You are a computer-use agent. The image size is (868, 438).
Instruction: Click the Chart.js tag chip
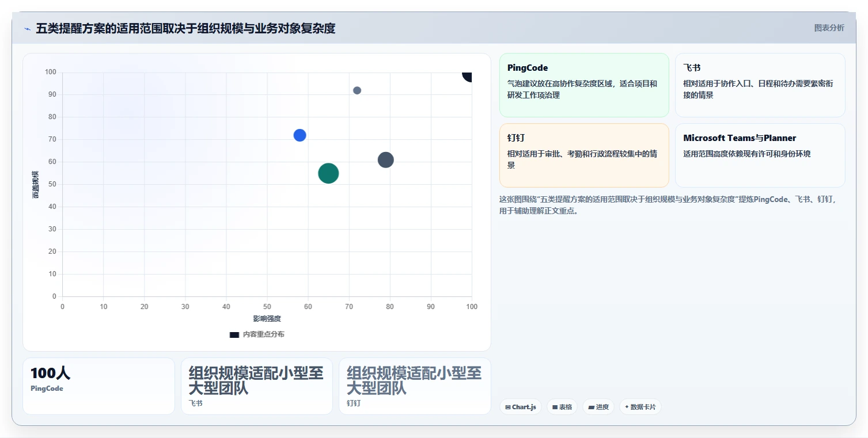click(x=520, y=407)
